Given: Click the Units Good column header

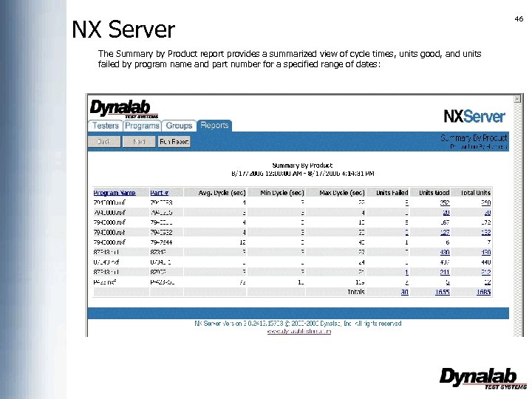Looking at the screenshot, I should click(434, 193).
